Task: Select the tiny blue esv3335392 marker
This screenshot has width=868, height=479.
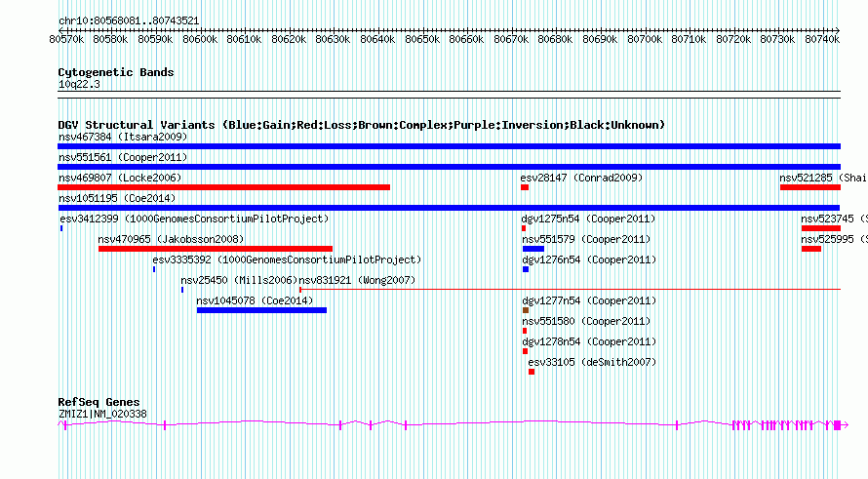Action: tap(154, 269)
